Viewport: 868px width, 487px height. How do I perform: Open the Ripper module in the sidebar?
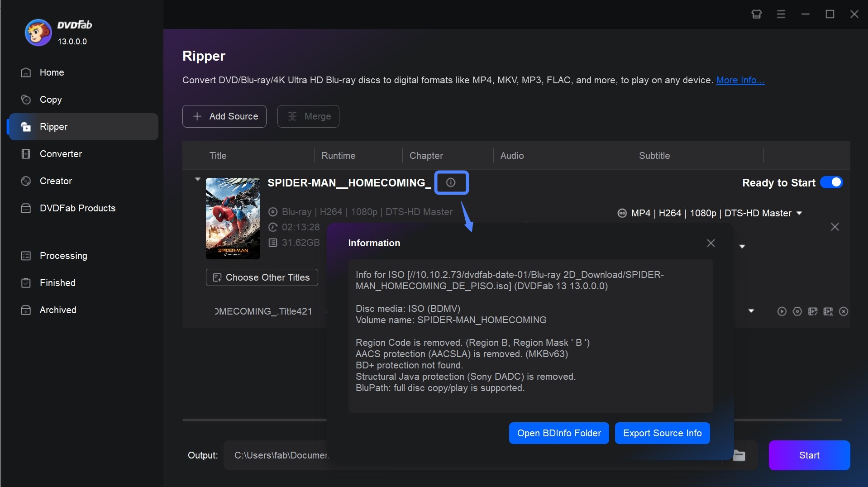[x=53, y=127]
